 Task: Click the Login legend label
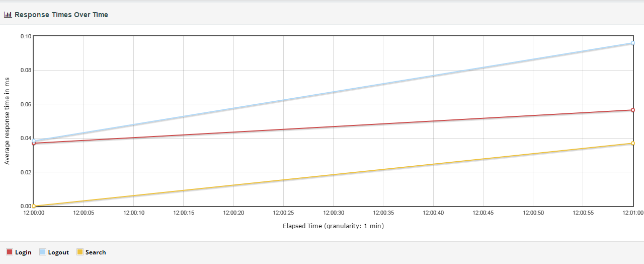pyautogui.click(x=23, y=252)
